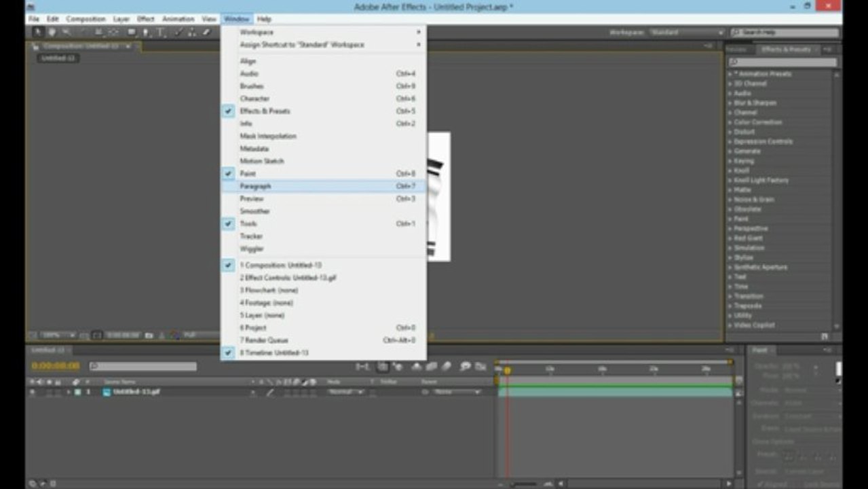
Task: Click the Paint foreground color swatch
Action: pyautogui.click(x=839, y=367)
